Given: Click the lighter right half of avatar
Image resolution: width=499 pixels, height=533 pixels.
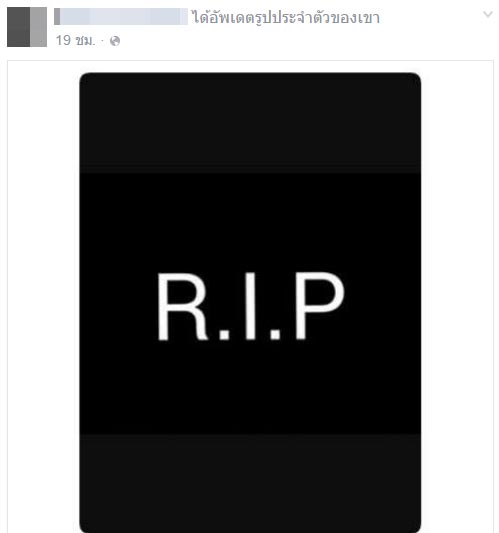Looking at the screenshot, I should point(38,27).
